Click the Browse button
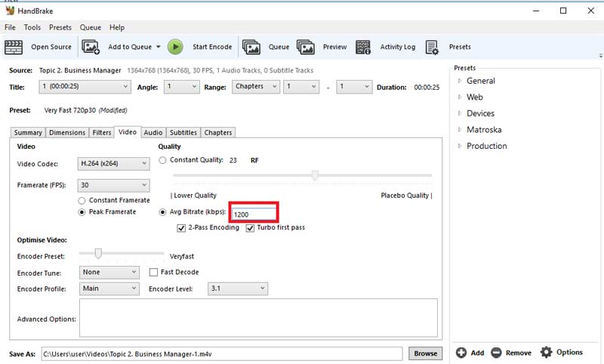The image size is (604, 364). coord(425,353)
